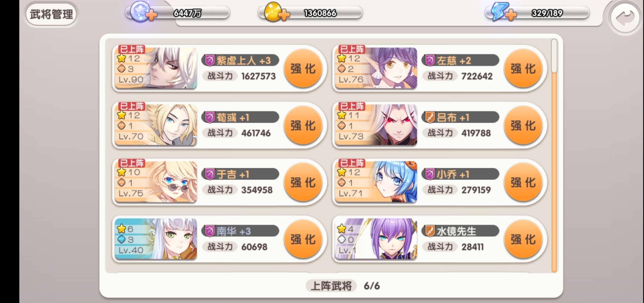Screen dimensions: 644x303
Task: Open 紫虚上人 hero portrait
Action: [x=156, y=68]
